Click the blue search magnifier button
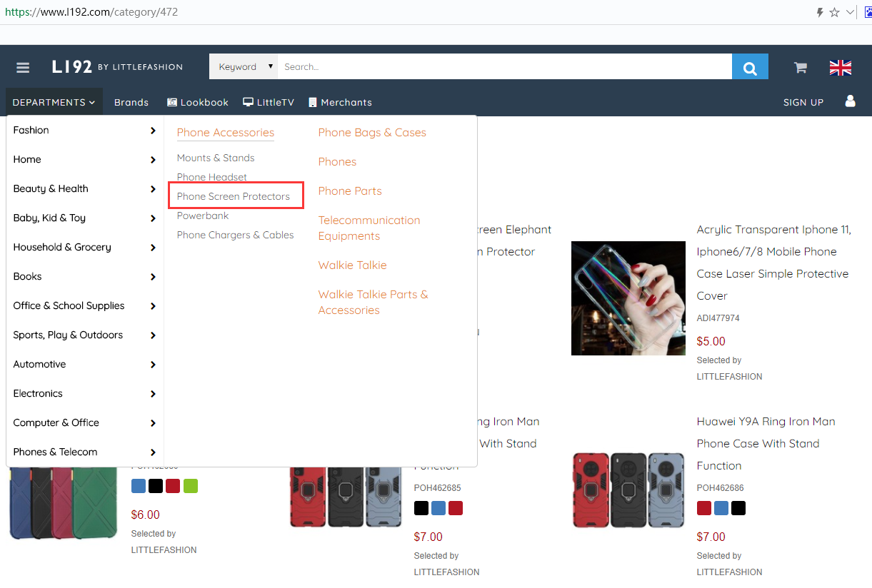The width and height of the screenshot is (872, 588). [x=750, y=66]
